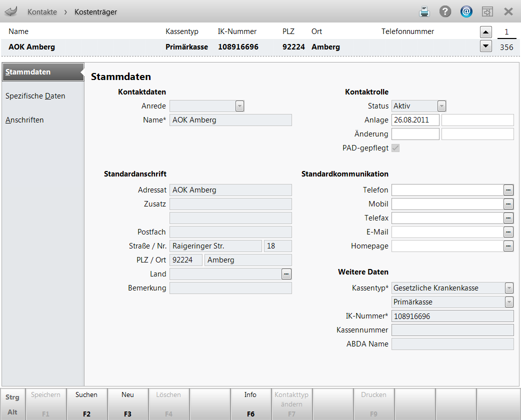This screenshot has height=420, width=521.
Task: Click the Neu F3 button
Action: [x=128, y=404]
